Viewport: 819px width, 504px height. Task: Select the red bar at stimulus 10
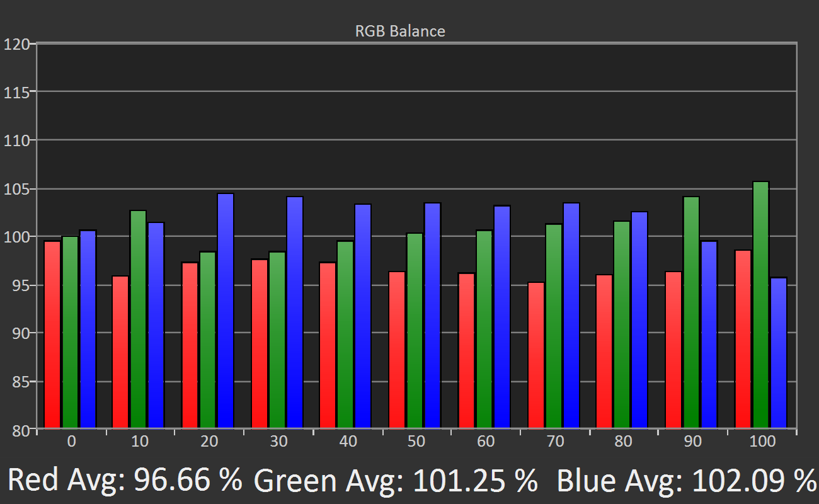click(121, 353)
